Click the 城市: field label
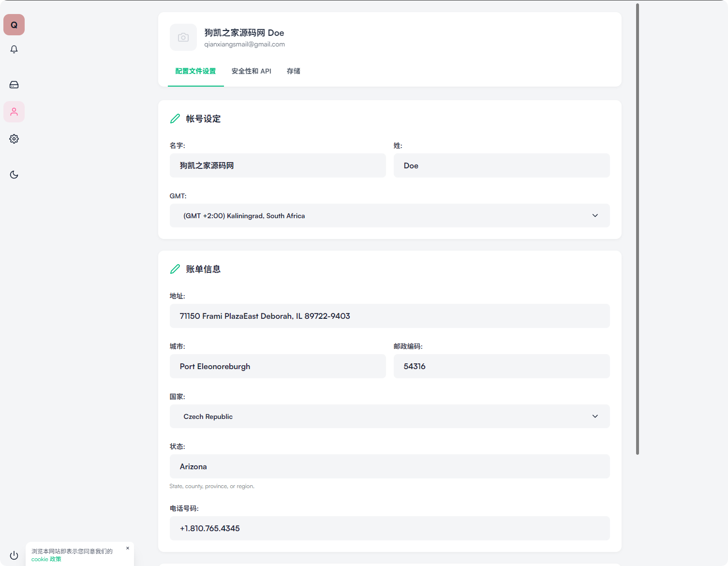 pyautogui.click(x=178, y=346)
